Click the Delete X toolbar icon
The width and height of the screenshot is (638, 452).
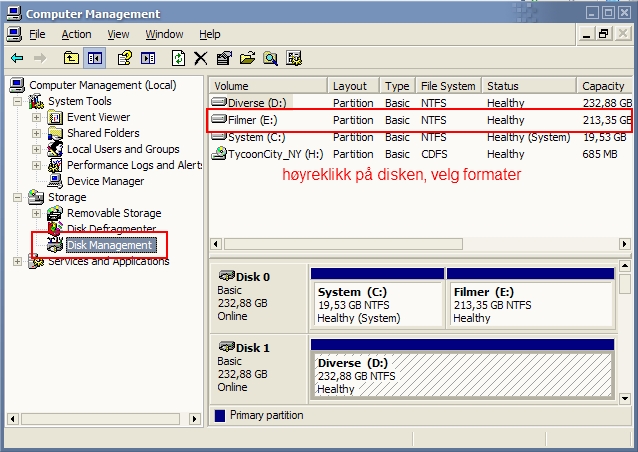(x=201, y=58)
